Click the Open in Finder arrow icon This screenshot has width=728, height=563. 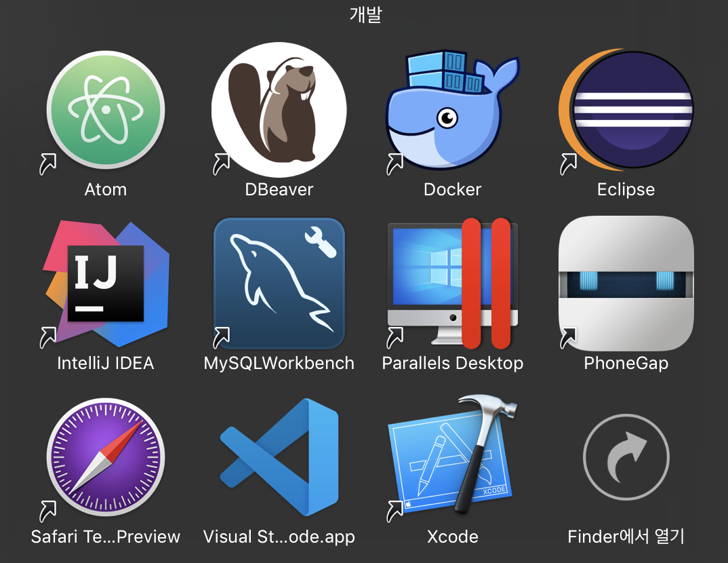click(x=626, y=457)
